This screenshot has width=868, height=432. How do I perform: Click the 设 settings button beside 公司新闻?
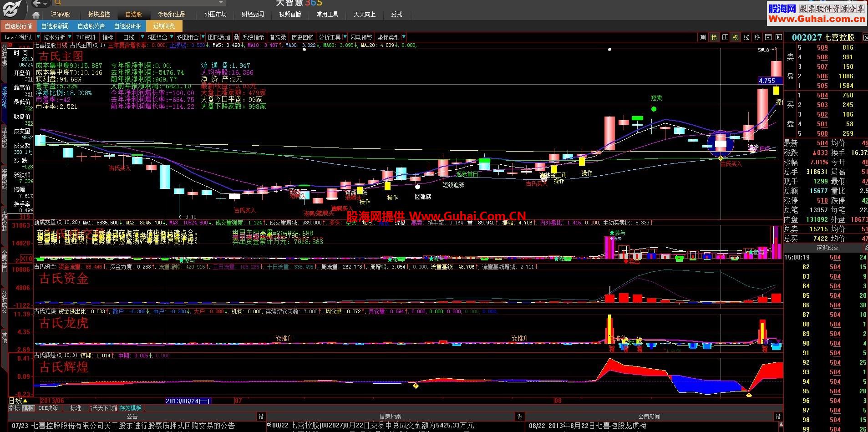(x=778, y=417)
